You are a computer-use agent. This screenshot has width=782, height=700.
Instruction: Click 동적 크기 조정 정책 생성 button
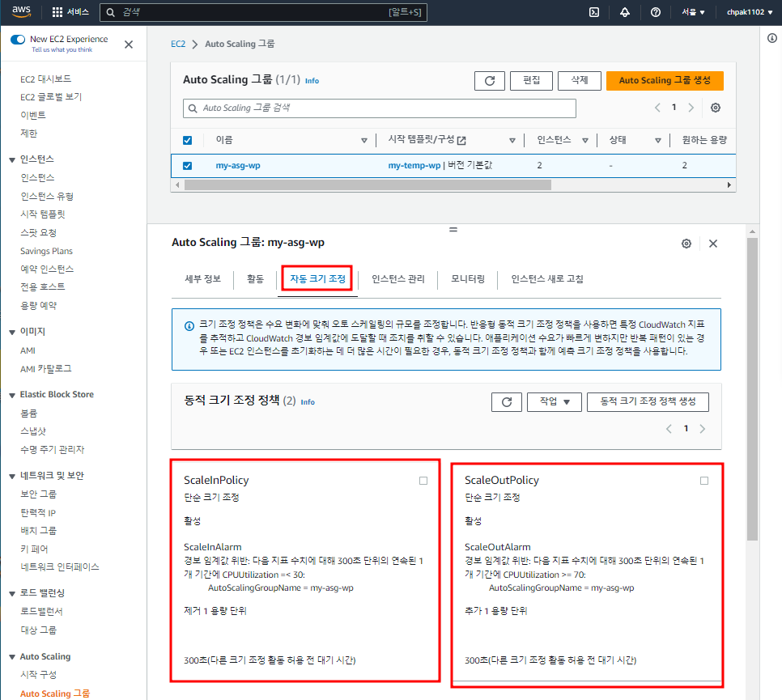[648, 402]
